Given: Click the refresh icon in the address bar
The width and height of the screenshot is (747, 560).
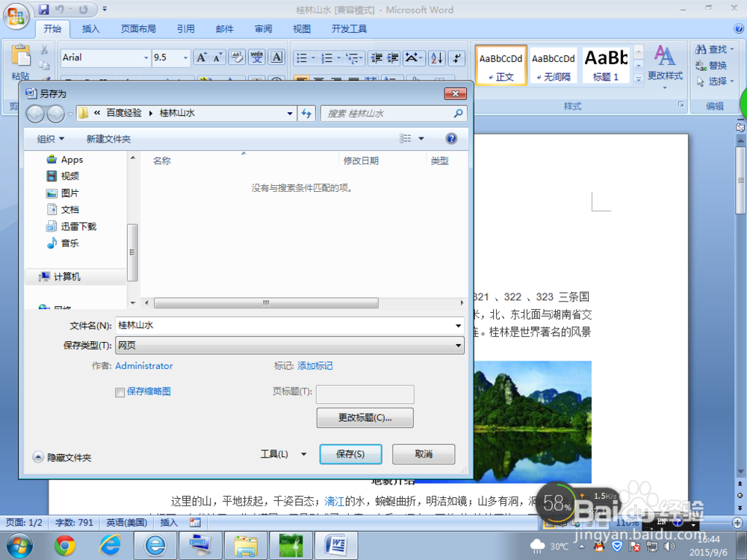Looking at the screenshot, I should [308, 113].
